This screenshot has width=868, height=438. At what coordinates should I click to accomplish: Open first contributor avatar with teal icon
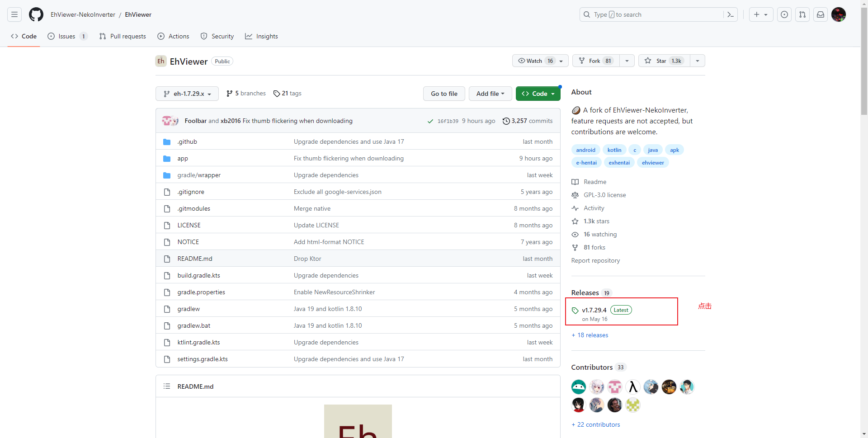coord(579,387)
